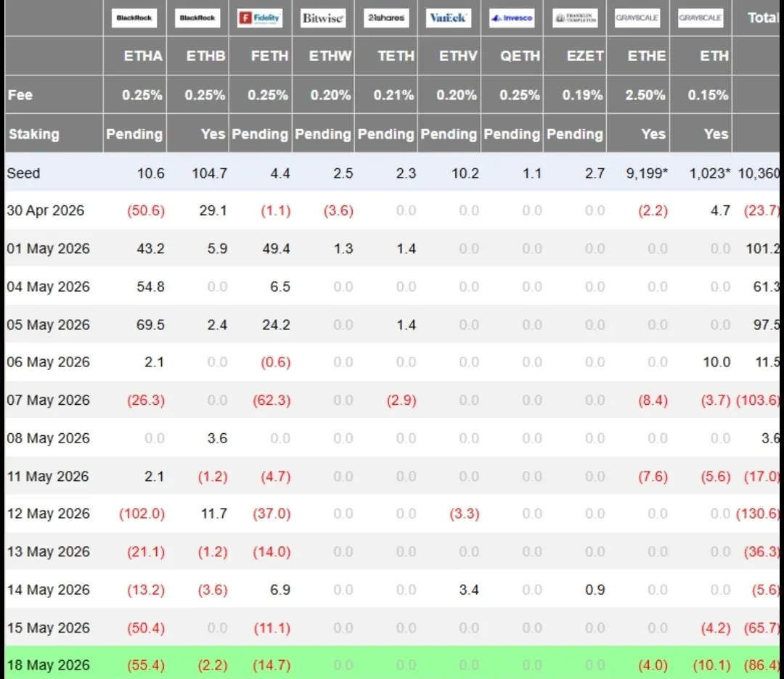
Task: Click the 43.2 ETHA value
Action: [150, 248]
